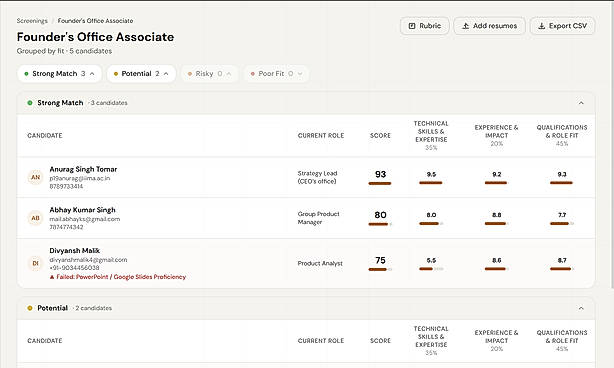Toggle the Strong Match filter chip

point(60,74)
